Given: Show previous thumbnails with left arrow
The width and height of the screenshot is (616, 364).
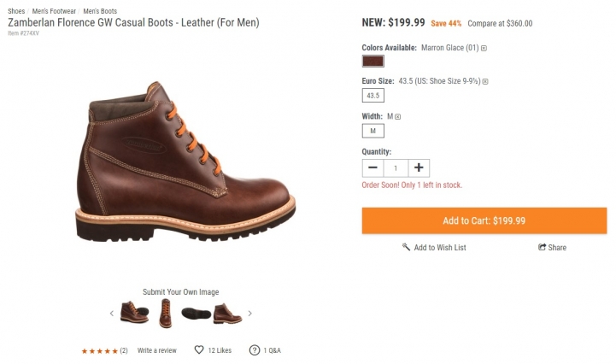Looking at the screenshot, I should click(111, 314).
